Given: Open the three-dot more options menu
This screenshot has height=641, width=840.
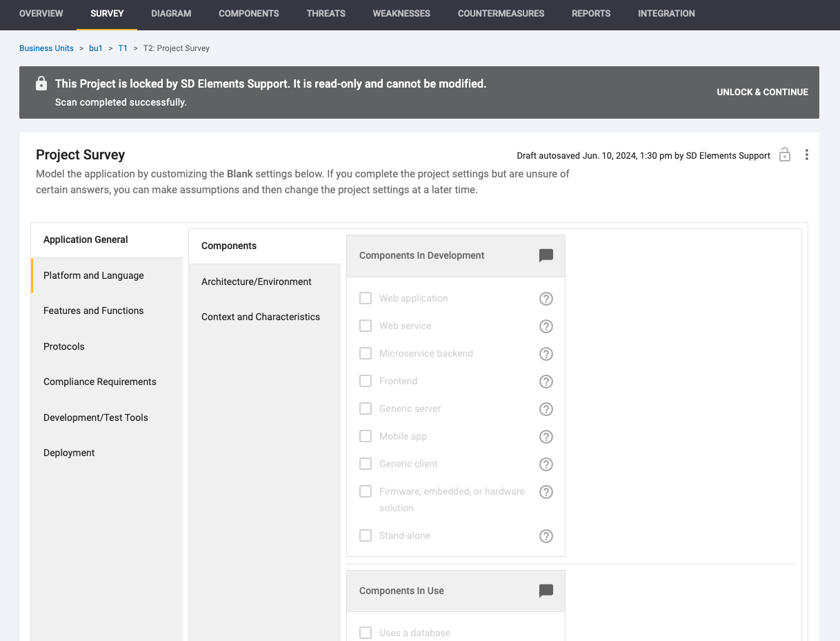Looking at the screenshot, I should pyautogui.click(x=806, y=155).
